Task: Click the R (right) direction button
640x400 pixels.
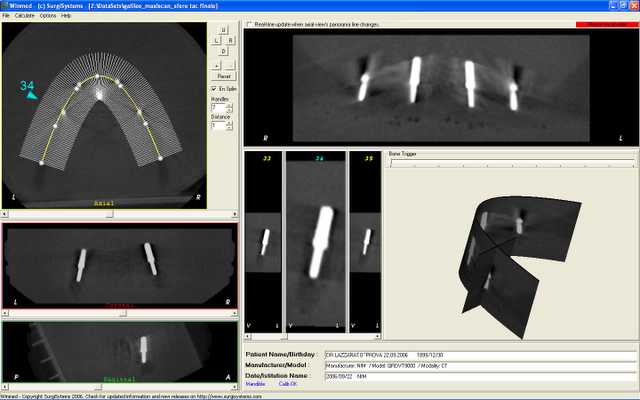Action: (230, 40)
